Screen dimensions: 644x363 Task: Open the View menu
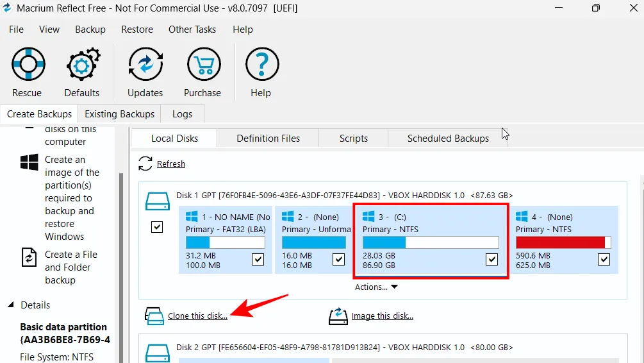49,30
